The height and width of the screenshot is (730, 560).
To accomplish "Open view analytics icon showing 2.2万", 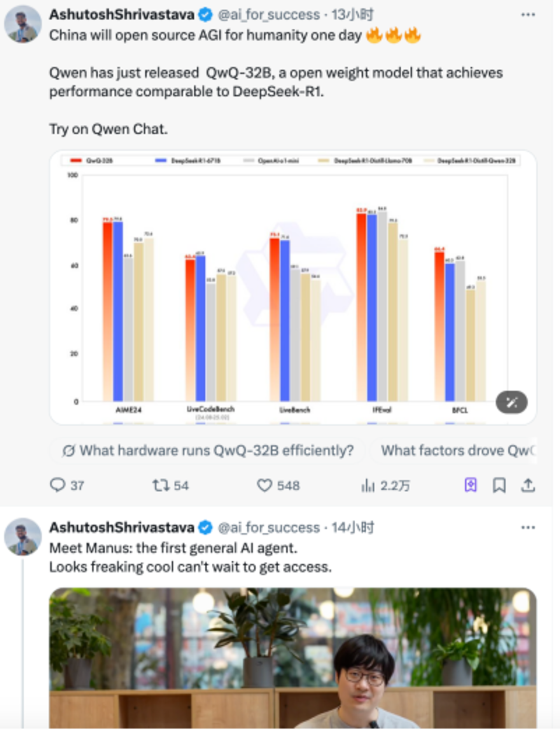I will [368, 485].
